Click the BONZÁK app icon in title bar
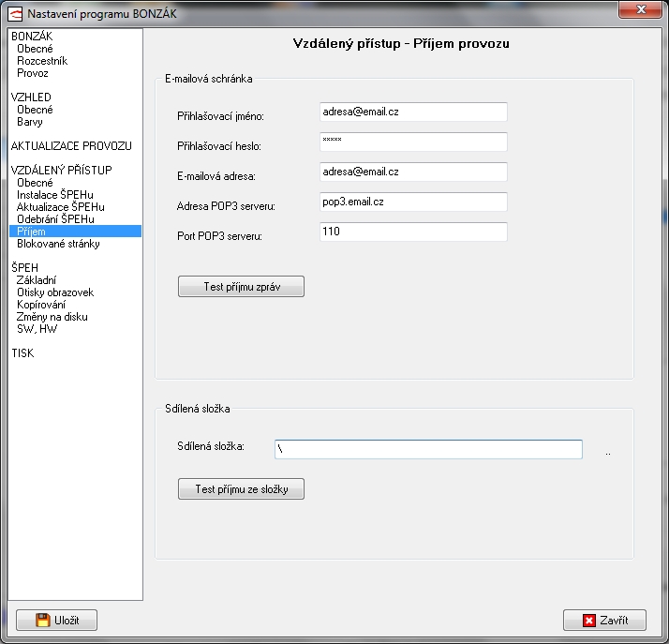669x644 pixels. 15,14
